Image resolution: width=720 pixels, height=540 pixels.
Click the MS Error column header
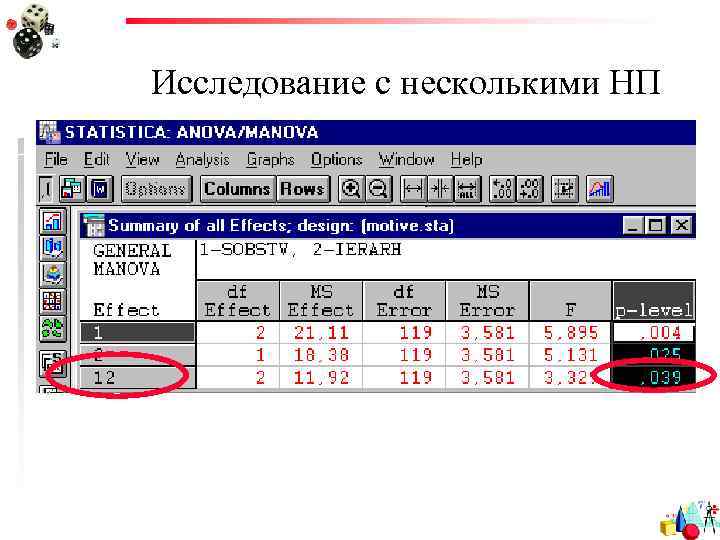click(487, 301)
